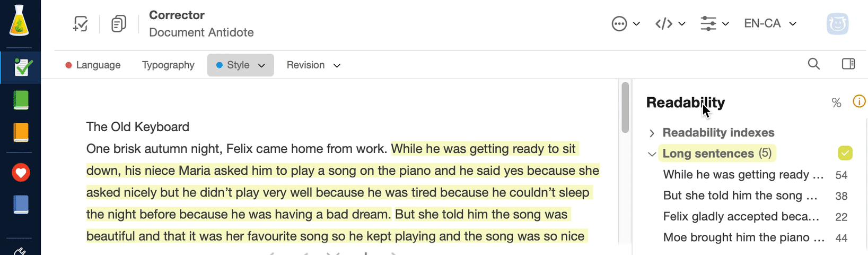Toggle the Long sentences yellow checkbox

845,154
